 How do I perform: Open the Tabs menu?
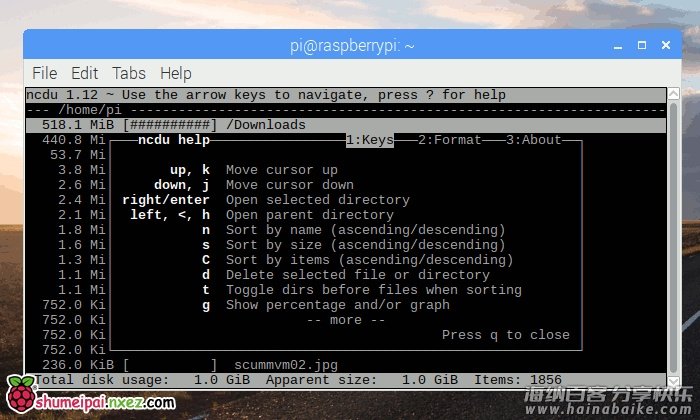(x=129, y=73)
